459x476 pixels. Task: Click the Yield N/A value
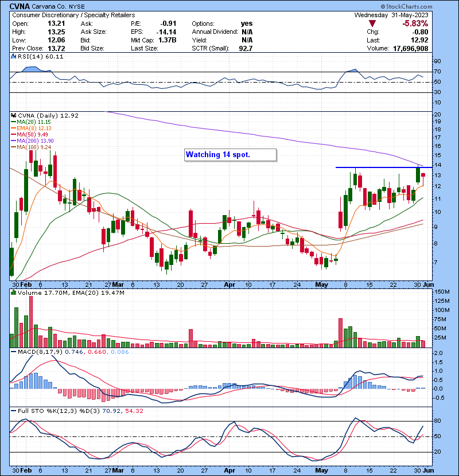pos(247,40)
